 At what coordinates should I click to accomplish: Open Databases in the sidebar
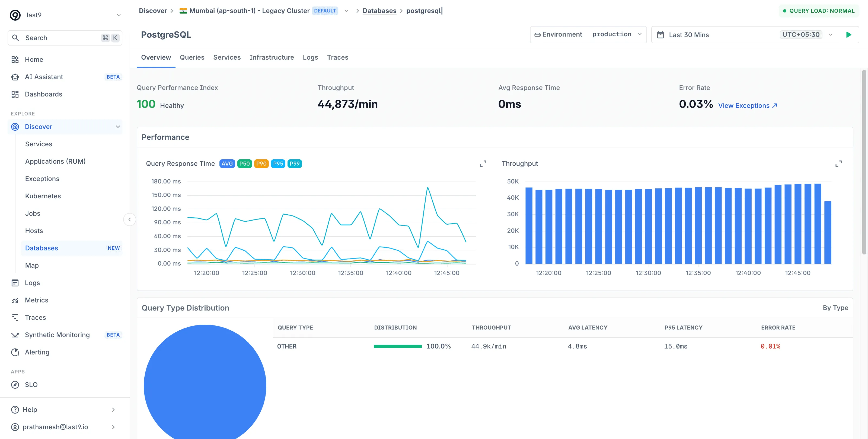coord(71,248)
